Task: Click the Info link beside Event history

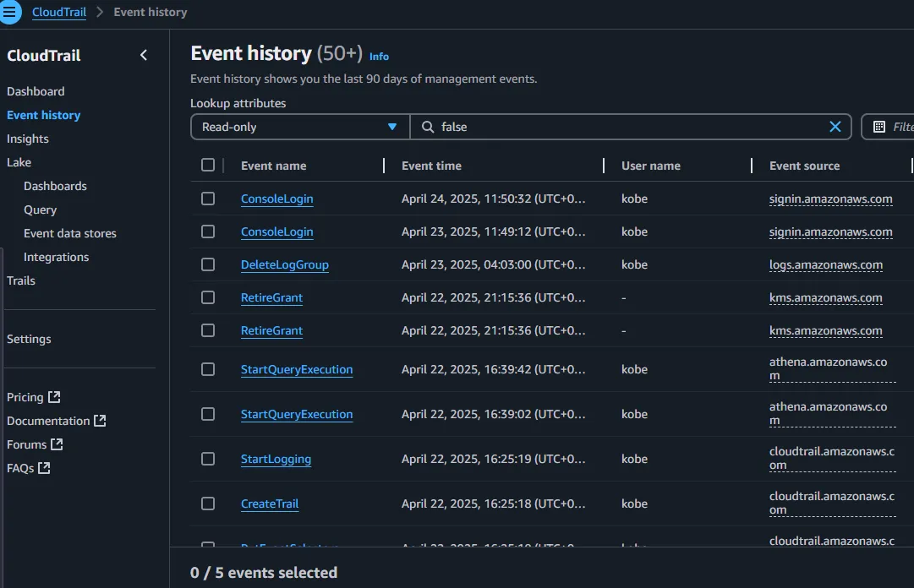Action: 379,57
